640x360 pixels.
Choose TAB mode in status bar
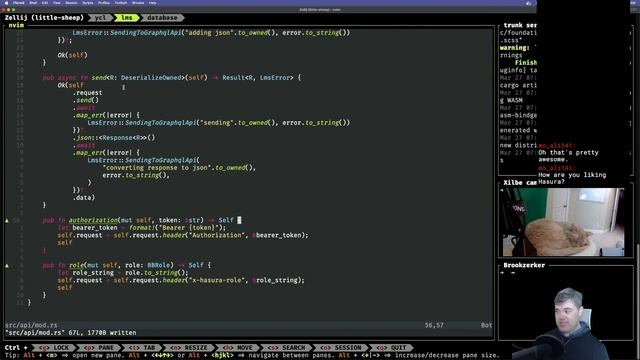(x=143, y=348)
